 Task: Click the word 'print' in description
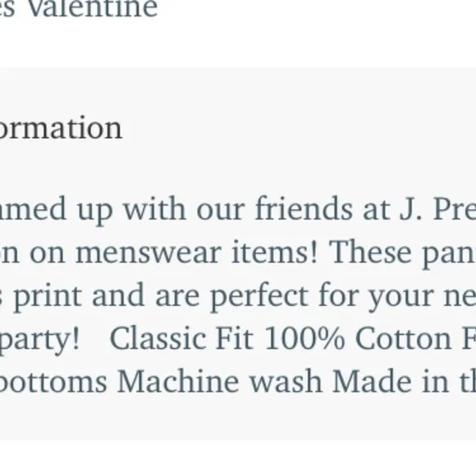pyautogui.click(x=48, y=297)
